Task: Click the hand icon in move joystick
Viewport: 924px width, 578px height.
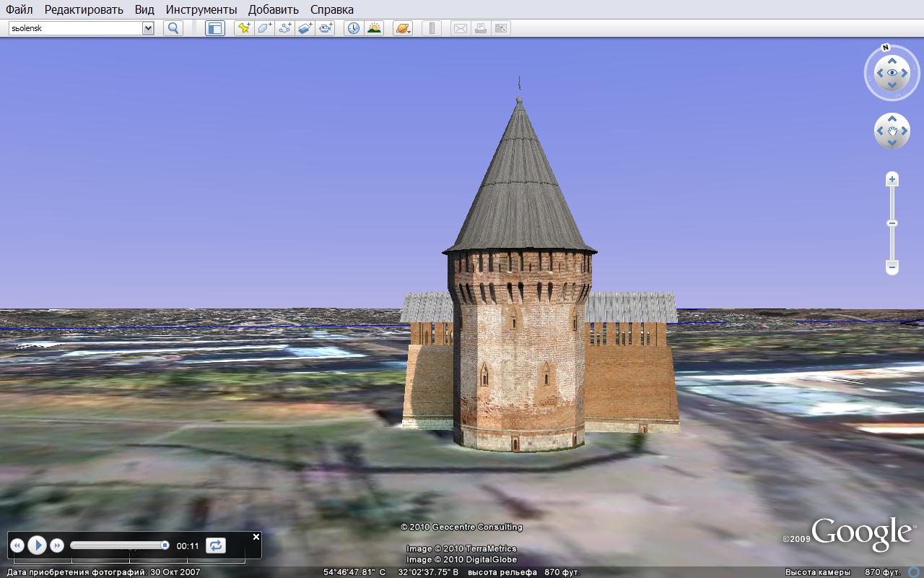Action: click(892, 131)
